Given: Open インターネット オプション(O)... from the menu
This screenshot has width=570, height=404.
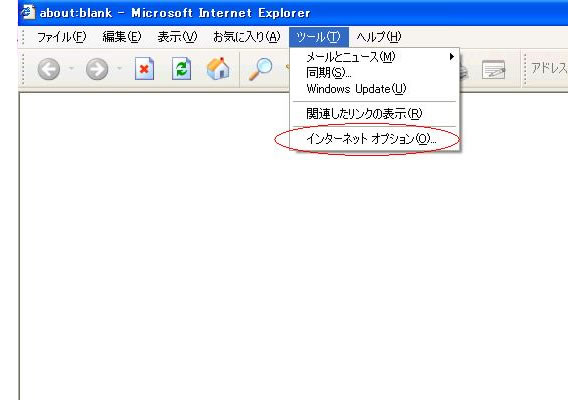Looking at the screenshot, I should pos(374,139).
